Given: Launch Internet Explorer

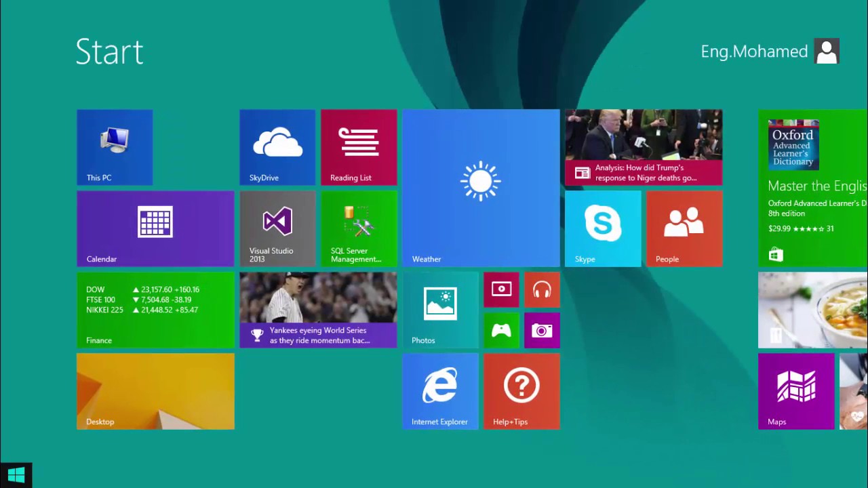Looking at the screenshot, I should point(440,391).
